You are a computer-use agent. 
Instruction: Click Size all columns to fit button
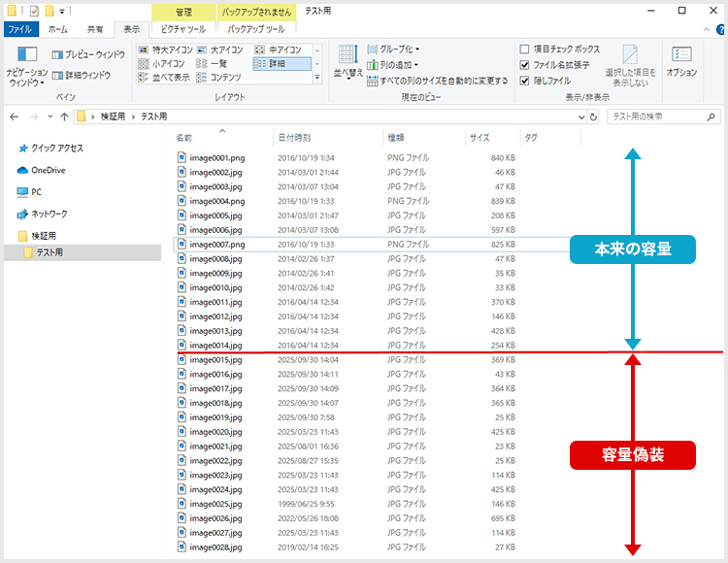click(437, 81)
